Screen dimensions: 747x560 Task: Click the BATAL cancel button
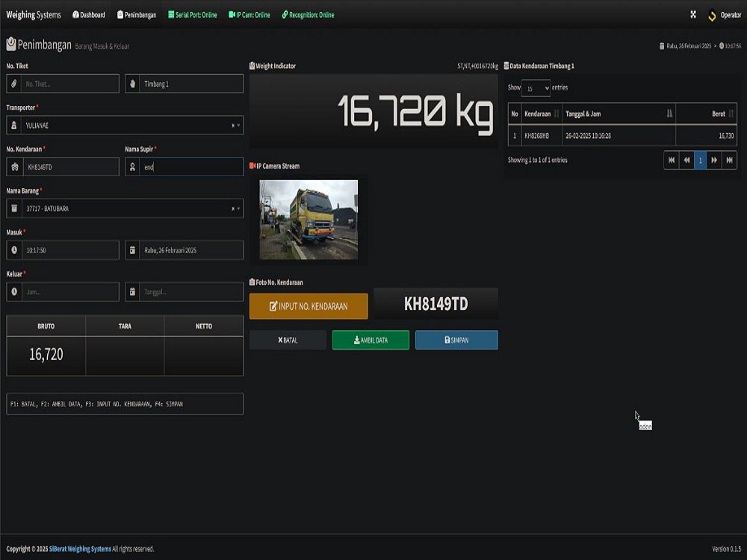[288, 340]
